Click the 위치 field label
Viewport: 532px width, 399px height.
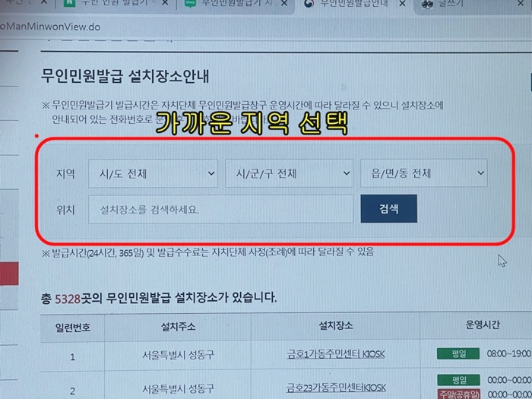(65, 210)
